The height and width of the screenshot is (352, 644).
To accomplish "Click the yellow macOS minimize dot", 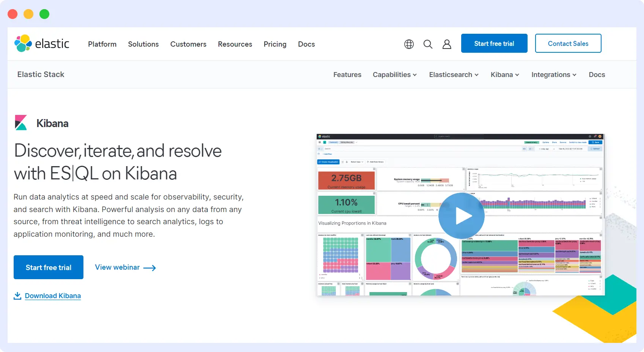I will (x=28, y=14).
